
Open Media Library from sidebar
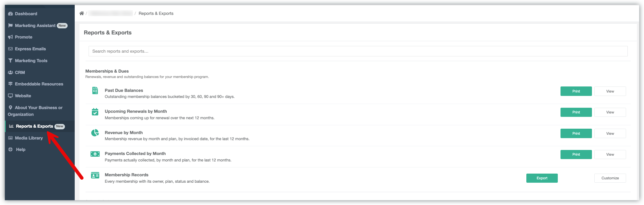pyautogui.click(x=25, y=138)
